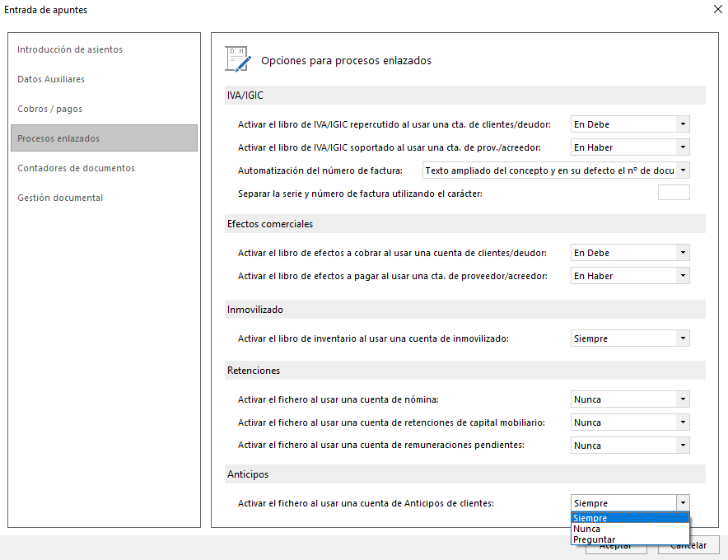This screenshot has width=728, height=560.
Task: Click the Cancelar button
Action: point(688,545)
